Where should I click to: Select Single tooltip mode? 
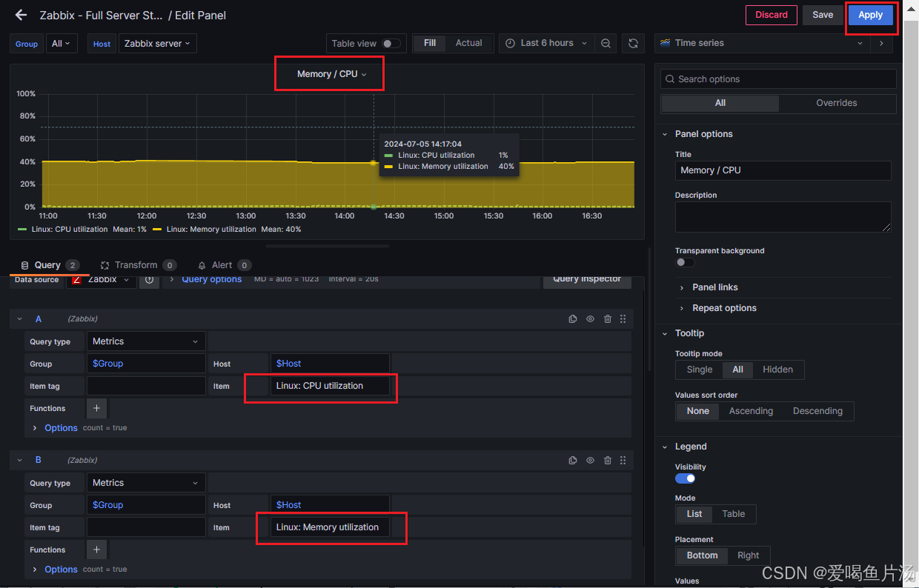pyautogui.click(x=700, y=370)
